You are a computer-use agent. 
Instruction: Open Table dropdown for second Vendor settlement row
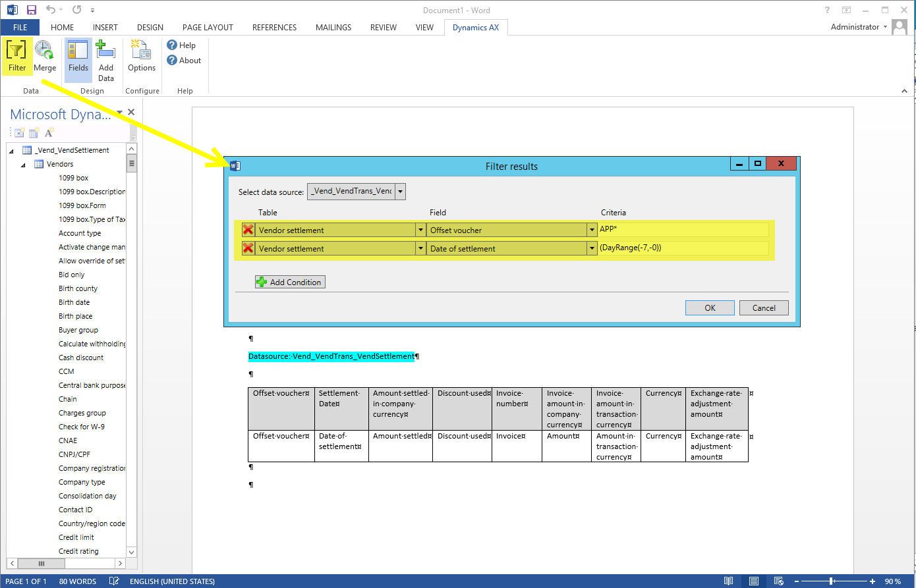[x=420, y=248]
